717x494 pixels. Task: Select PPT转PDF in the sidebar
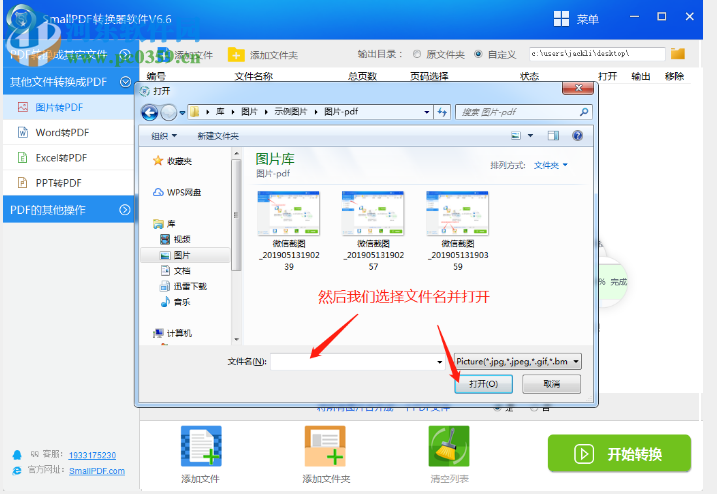[69, 183]
